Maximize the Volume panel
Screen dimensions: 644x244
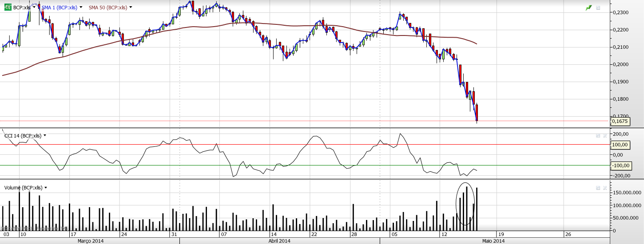coord(598,188)
